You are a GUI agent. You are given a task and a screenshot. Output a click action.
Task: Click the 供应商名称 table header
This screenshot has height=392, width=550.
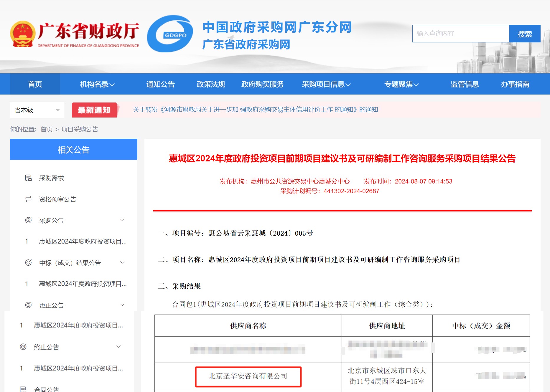248,326
